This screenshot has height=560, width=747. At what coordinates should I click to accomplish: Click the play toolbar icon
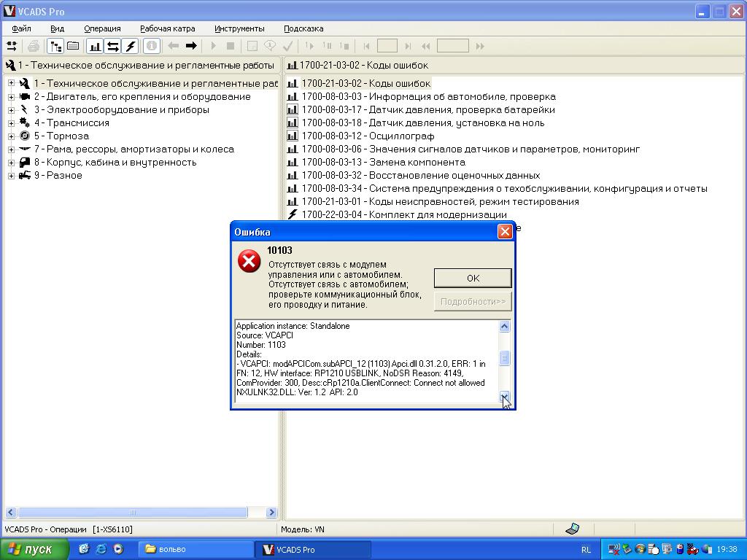(x=214, y=46)
